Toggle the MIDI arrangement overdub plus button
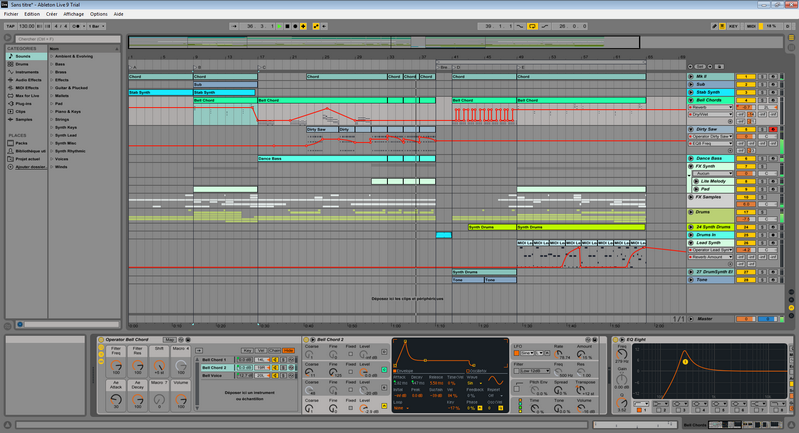 [x=303, y=26]
